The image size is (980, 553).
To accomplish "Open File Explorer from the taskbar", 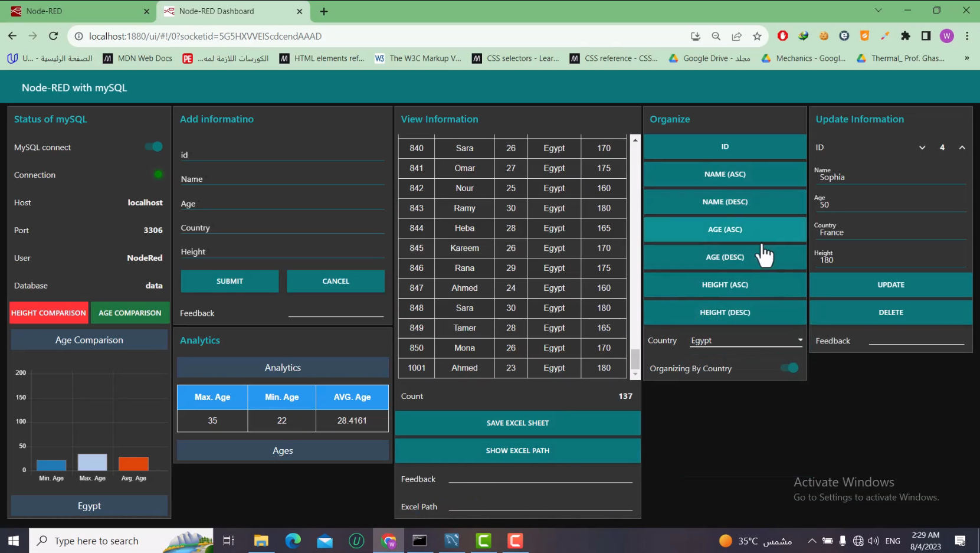I will coord(261,540).
